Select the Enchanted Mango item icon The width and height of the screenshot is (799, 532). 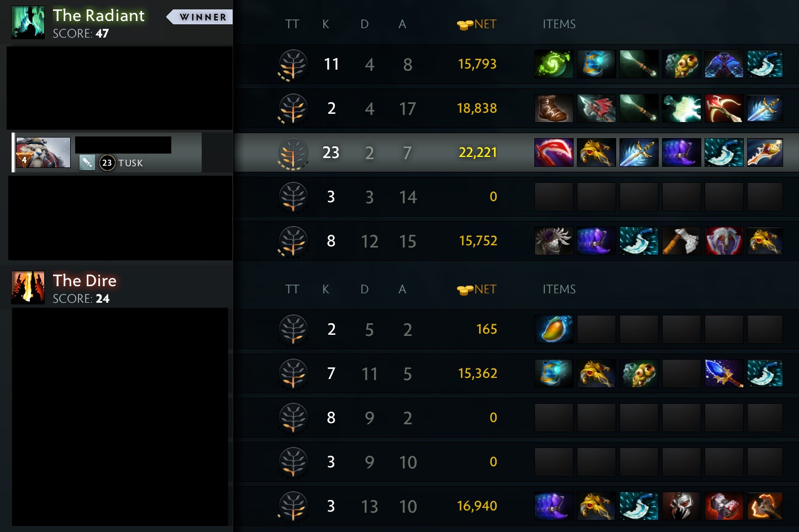click(x=554, y=329)
